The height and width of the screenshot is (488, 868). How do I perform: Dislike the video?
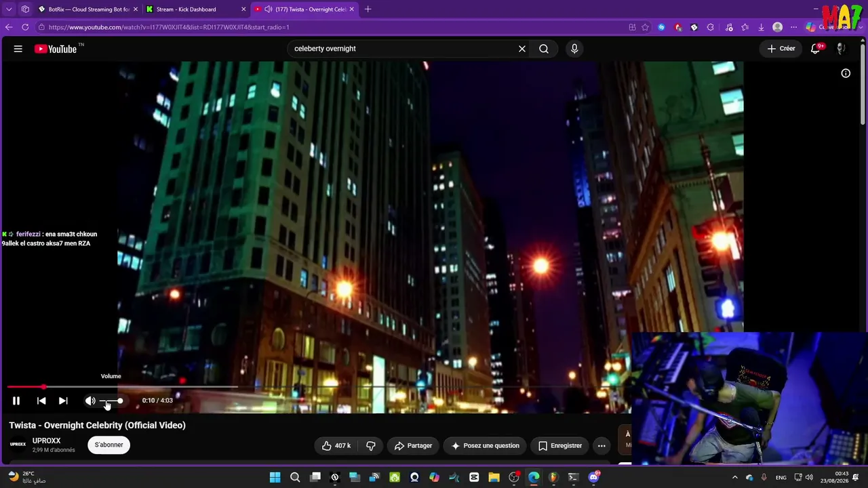[371, 445]
